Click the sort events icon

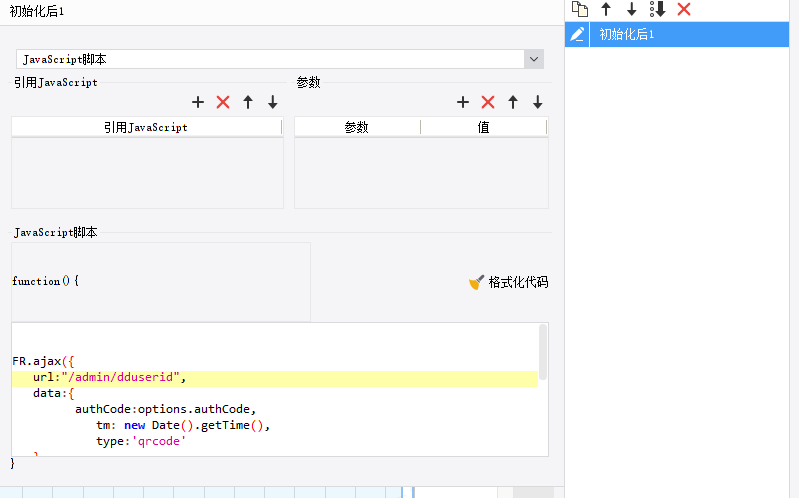click(x=657, y=9)
